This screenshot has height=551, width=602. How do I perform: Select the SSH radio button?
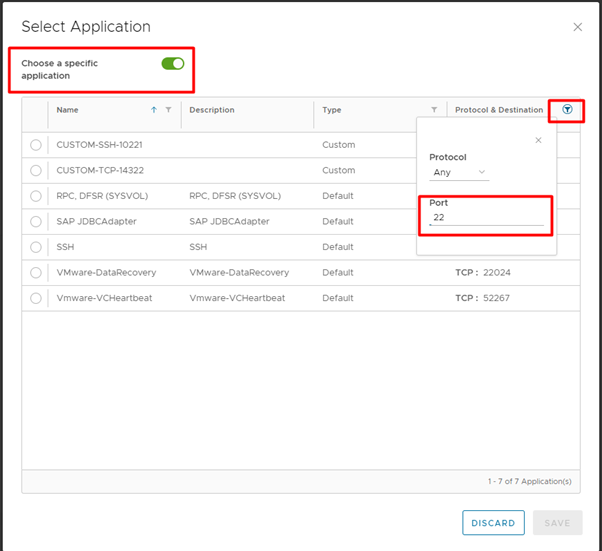[x=36, y=247]
